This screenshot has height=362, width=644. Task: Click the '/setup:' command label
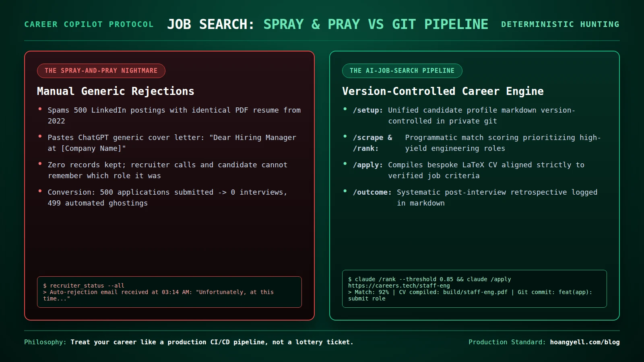point(368,110)
